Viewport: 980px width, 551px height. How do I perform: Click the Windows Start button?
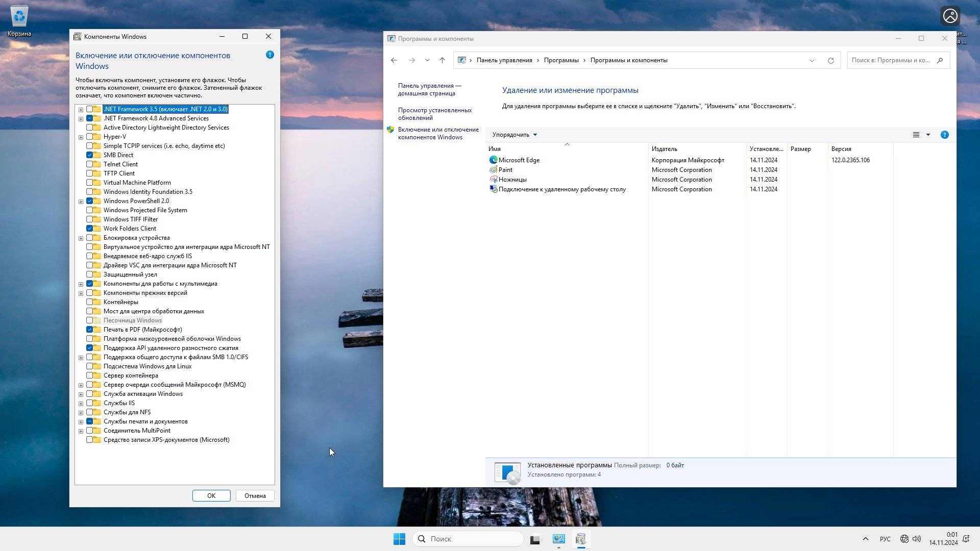click(399, 539)
